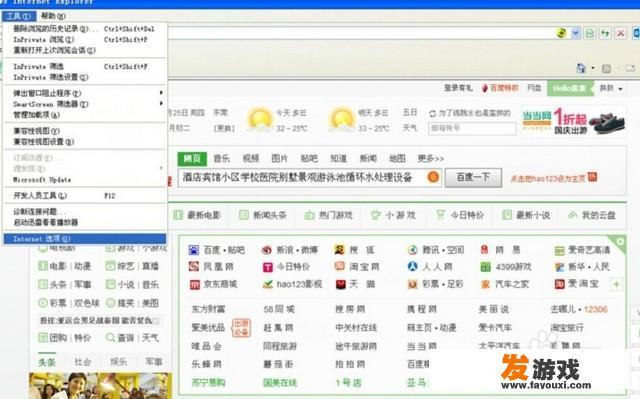Open the 人人网 site icon link
Viewport: 640px width, 399px height.
413,266
